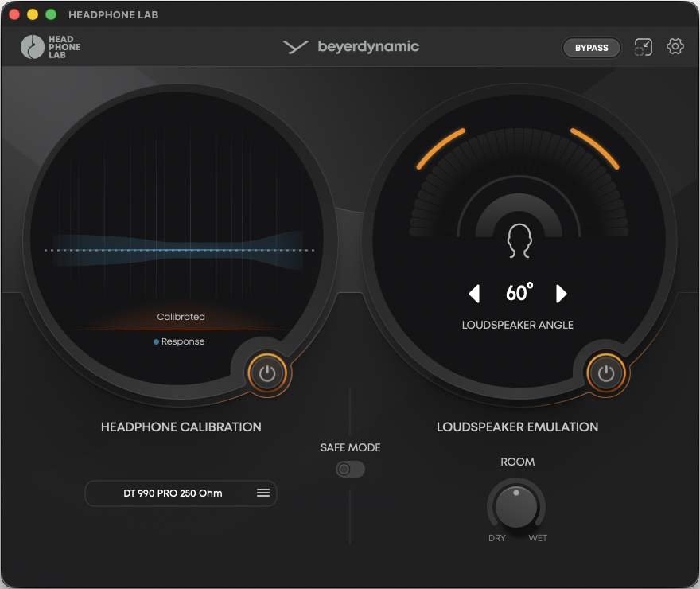Image resolution: width=700 pixels, height=589 pixels.
Task: Click the LOUDSPEAKER ANGLE label
Action: [517, 325]
